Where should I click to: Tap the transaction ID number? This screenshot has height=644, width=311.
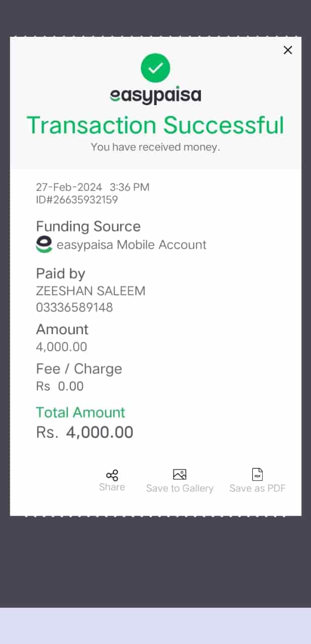(x=77, y=200)
